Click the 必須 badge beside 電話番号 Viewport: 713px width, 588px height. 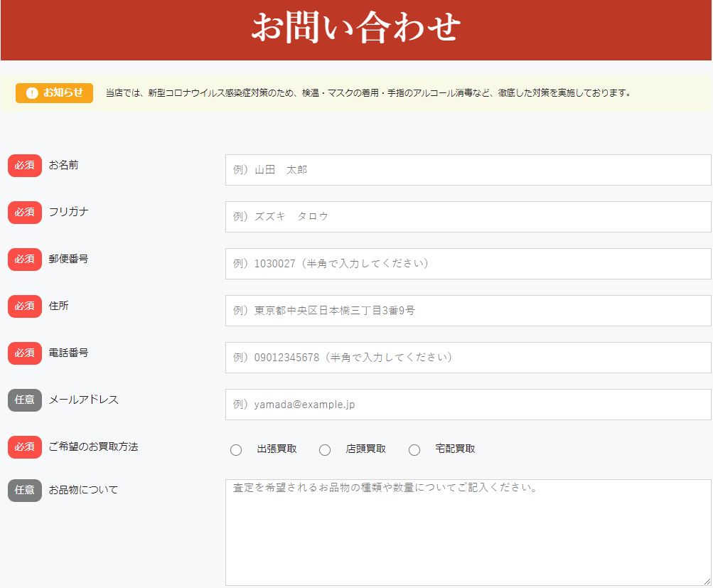coord(25,353)
